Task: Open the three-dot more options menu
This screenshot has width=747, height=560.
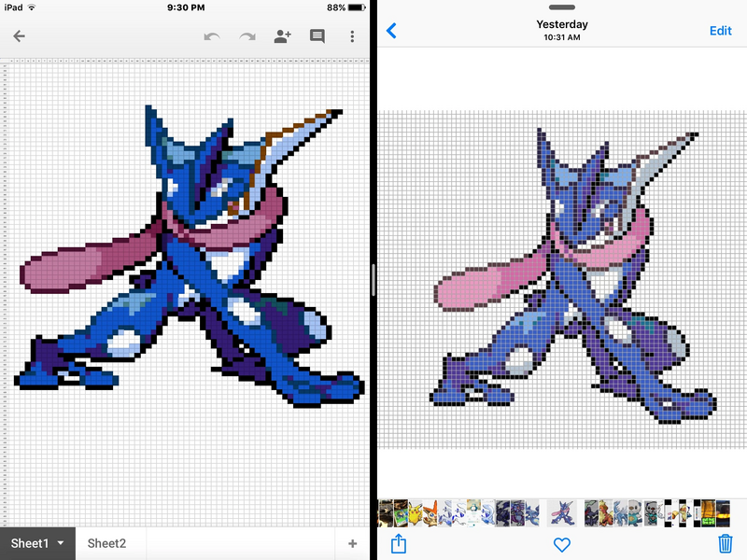Action: pos(352,36)
